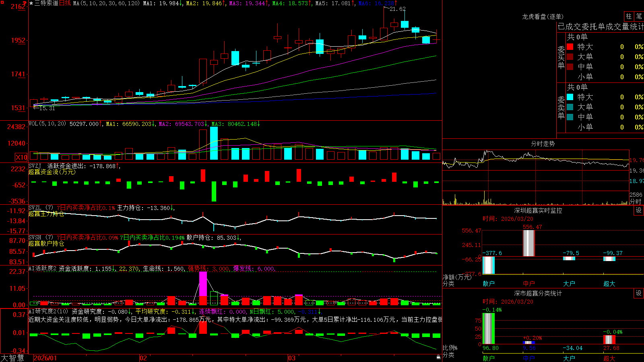This screenshot has width=644, height=362.
Task: Click the ×10 volume scale box
Action: (21, 157)
